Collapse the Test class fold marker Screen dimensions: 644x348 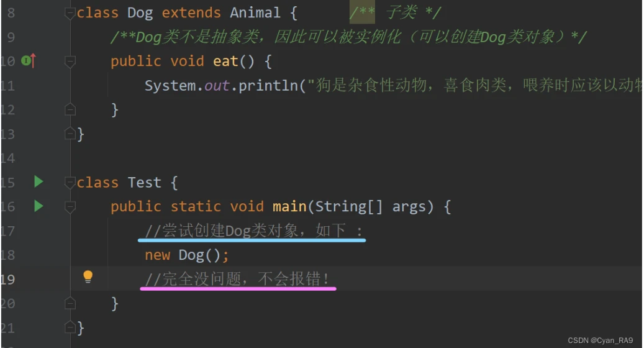[70, 183]
